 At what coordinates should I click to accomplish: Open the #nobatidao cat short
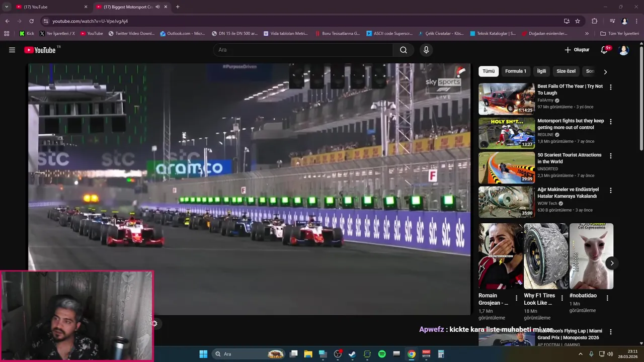pyautogui.click(x=591, y=256)
